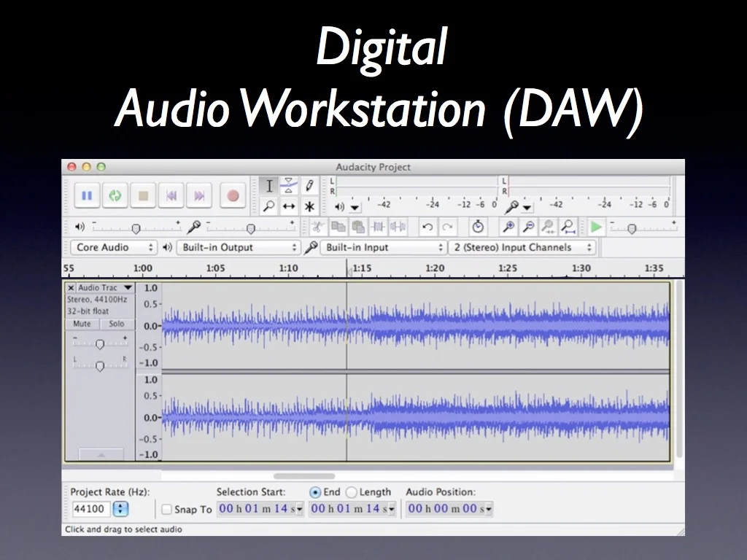Image resolution: width=747 pixels, height=560 pixels.
Task: Select the End radio button
Action: click(315, 492)
